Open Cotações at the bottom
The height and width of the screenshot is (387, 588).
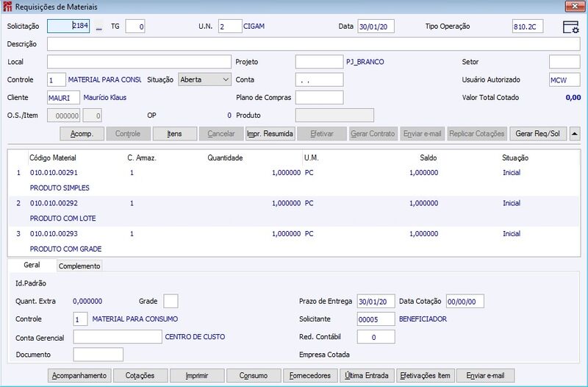click(x=140, y=375)
